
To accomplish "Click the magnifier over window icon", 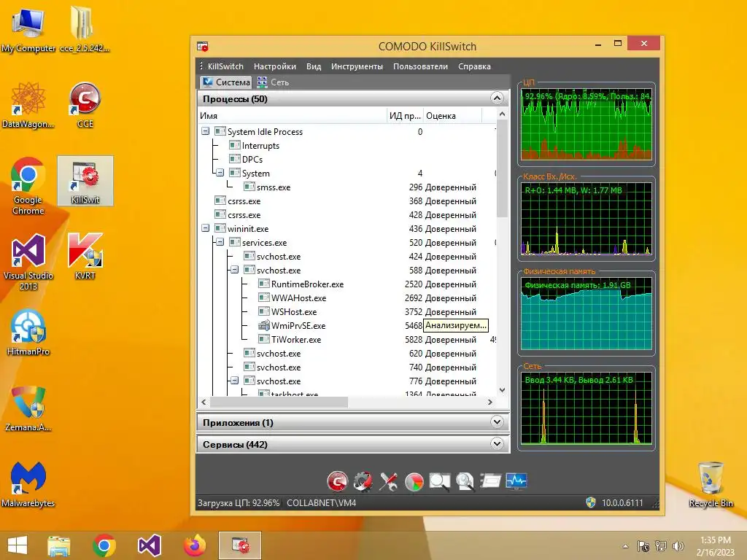I will click(440, 481).
